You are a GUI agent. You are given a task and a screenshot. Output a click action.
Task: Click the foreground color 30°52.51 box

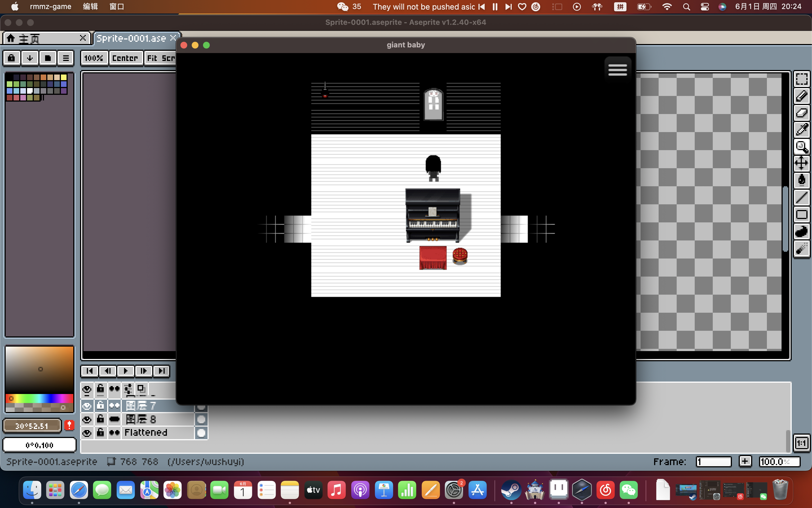(x=32, y=426)
